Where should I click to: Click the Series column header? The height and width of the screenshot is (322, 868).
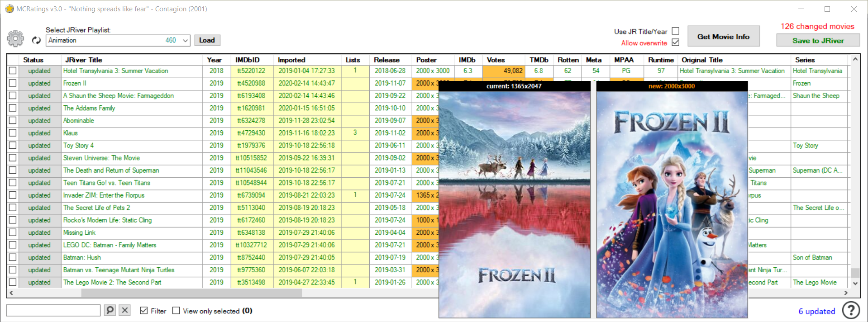coord(819,60)
